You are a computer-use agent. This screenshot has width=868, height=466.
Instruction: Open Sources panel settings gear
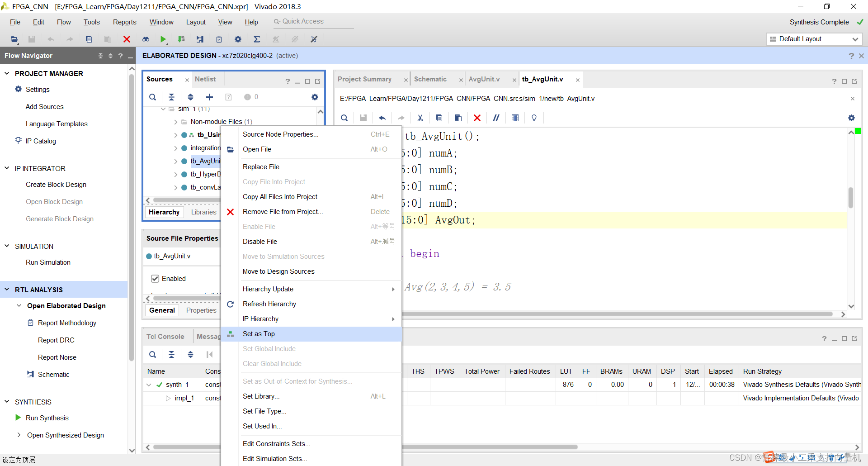(315, 97)
